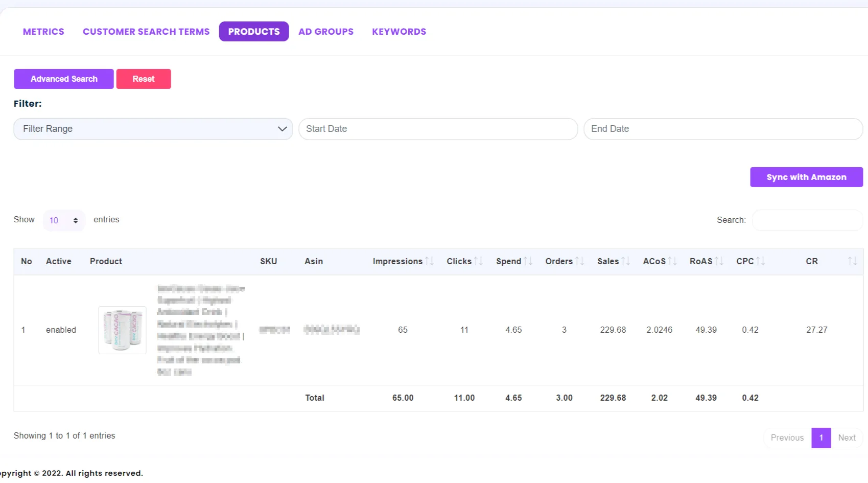Sort by Clicks sort arrows
The image size is (868, 483).
click(x=478, y=261)
